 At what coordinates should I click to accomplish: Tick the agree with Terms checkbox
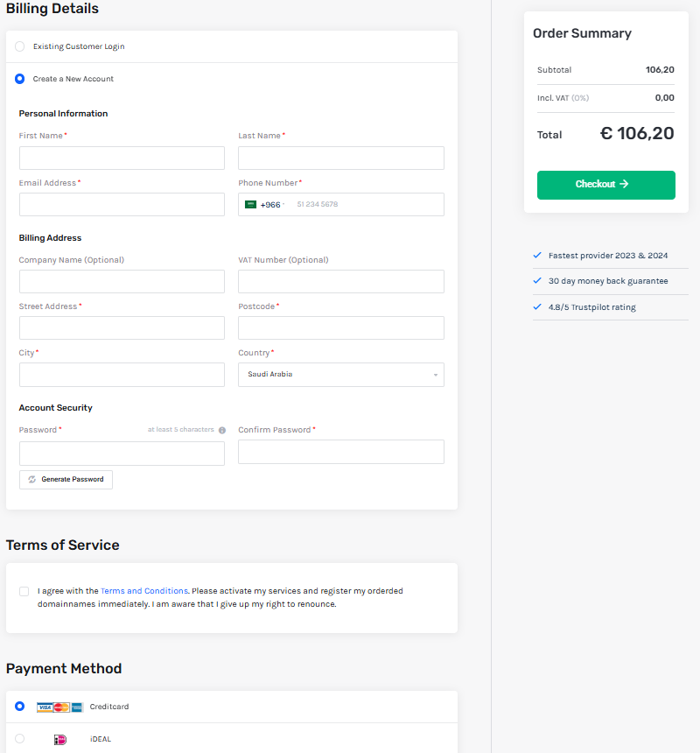pyautogui.click(x=24, y=591)
